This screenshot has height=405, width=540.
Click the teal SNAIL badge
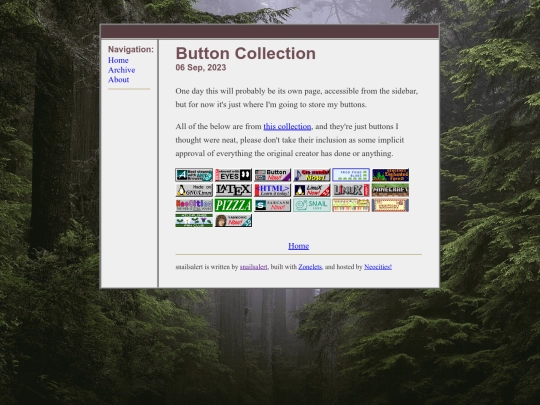[312, 205]
